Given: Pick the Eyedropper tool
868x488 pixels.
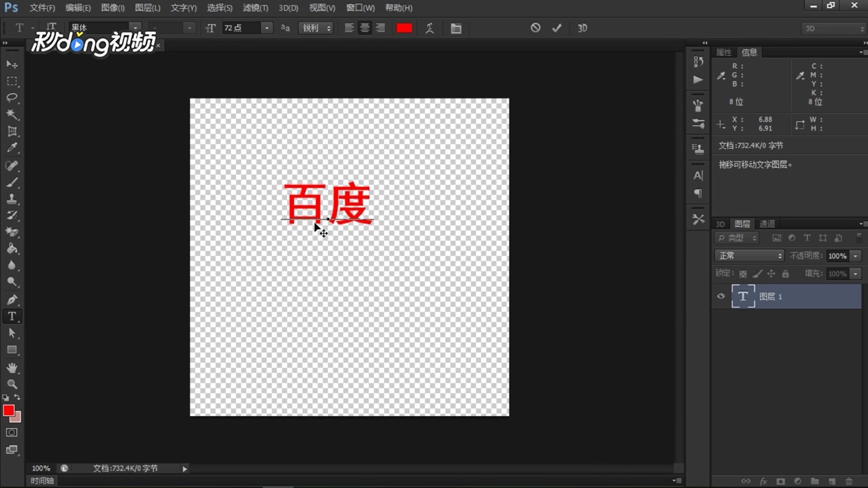Looking at the screenshot, I should click(x=12, y=148).
